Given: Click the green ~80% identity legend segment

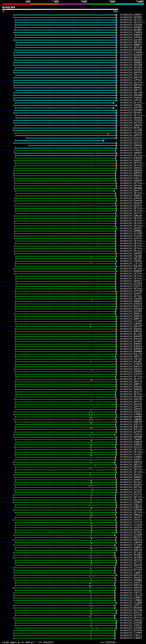Looking at the screenshot, I should (101, 4).
